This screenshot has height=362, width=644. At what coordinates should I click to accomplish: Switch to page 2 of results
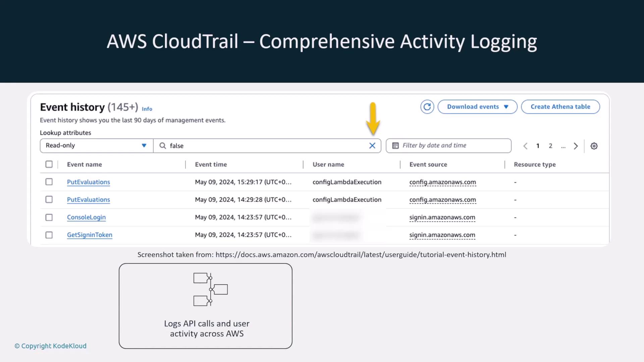pos(550,146)
